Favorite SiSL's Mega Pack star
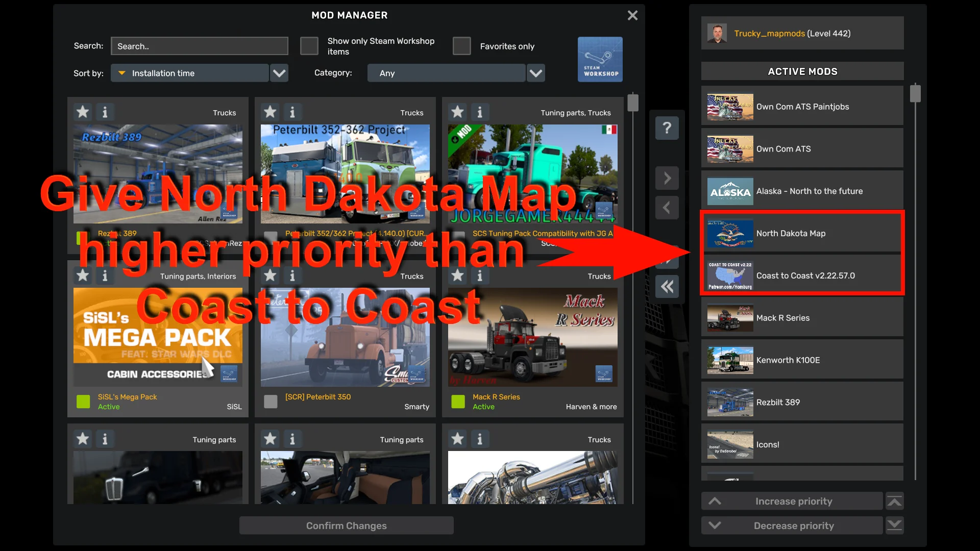 point(83,275)
